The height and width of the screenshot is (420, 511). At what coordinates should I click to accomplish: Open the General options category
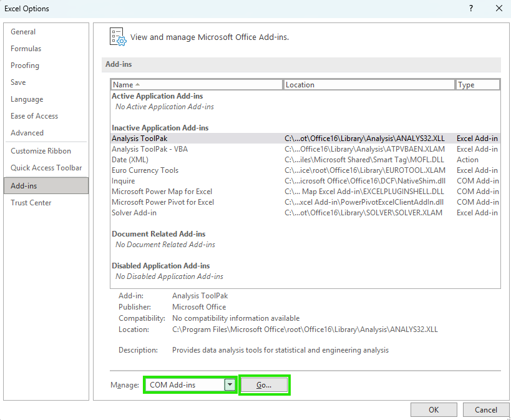pos(23,32)
